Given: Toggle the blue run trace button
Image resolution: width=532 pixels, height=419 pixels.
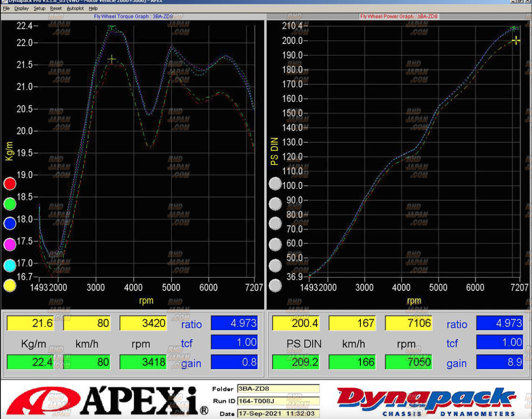Looking at the screenshot, I should coord(10,223).
